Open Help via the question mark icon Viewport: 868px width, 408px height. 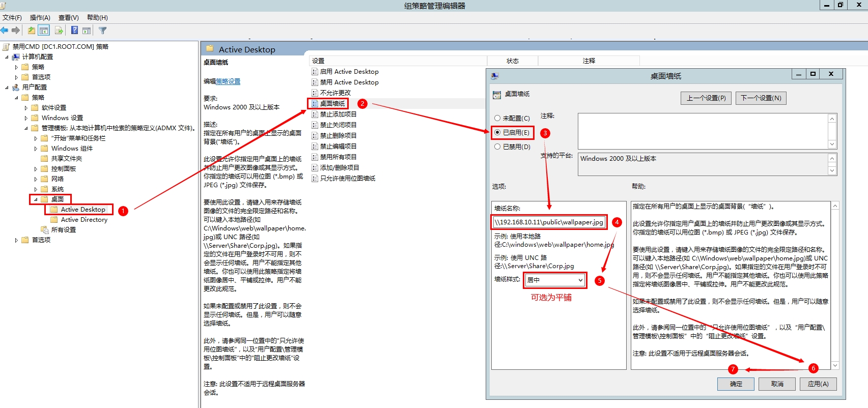[74, 31]
